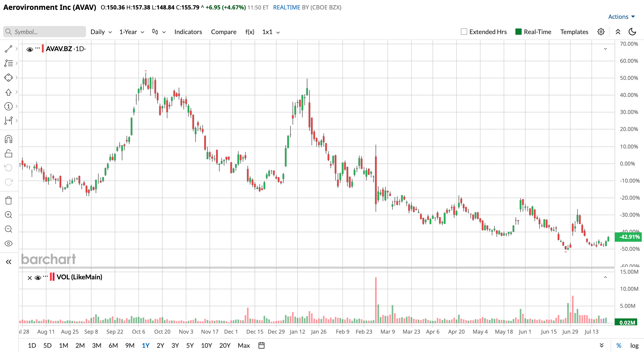
Task: Open chart settings gear
Action: coord(601,32)
